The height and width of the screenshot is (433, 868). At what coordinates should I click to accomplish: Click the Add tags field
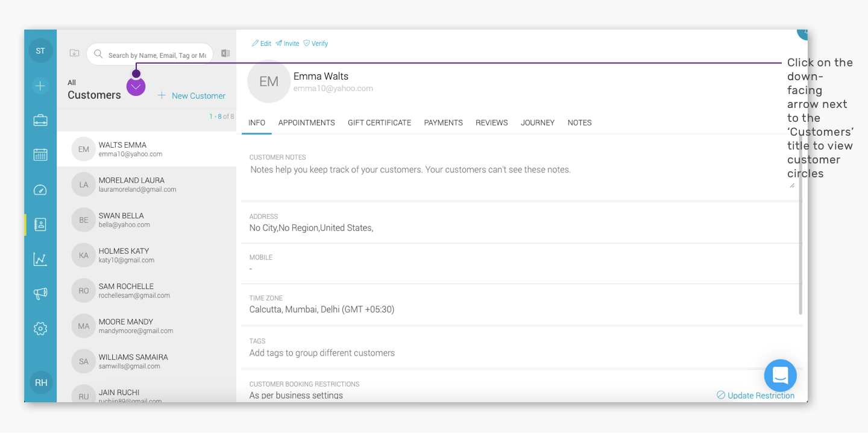point(322,353)
